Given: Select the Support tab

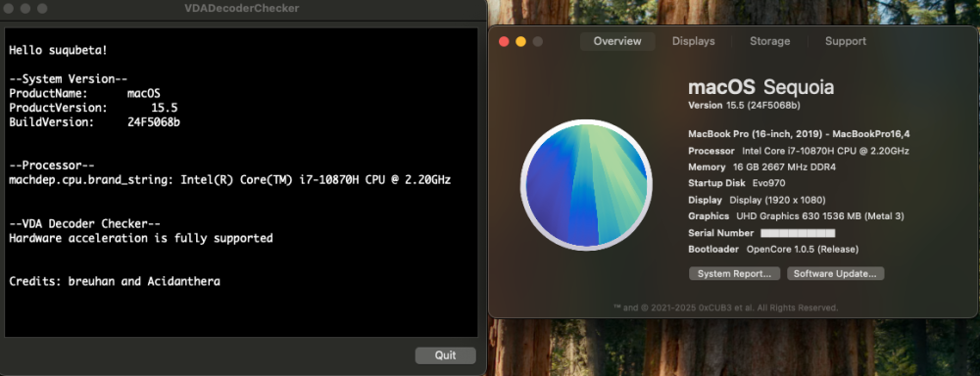Looking at the screenshot, I should (845, 41).
